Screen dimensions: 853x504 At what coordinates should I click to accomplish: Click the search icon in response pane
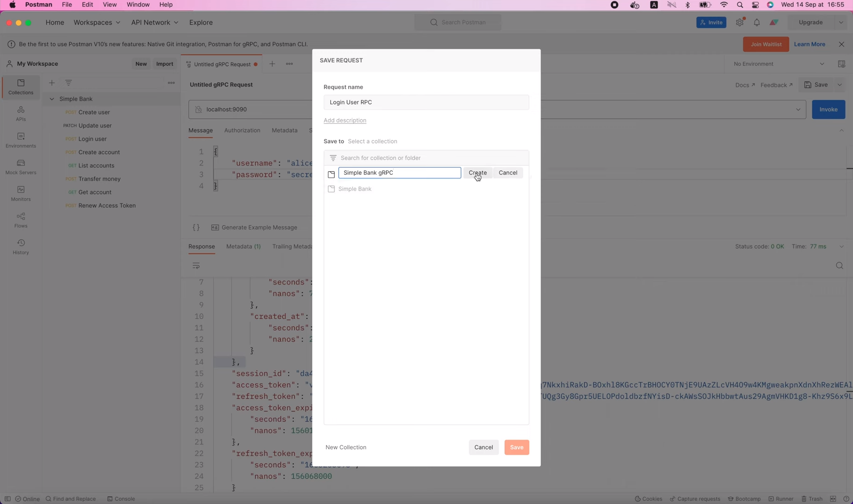click(x=839, y=266)
